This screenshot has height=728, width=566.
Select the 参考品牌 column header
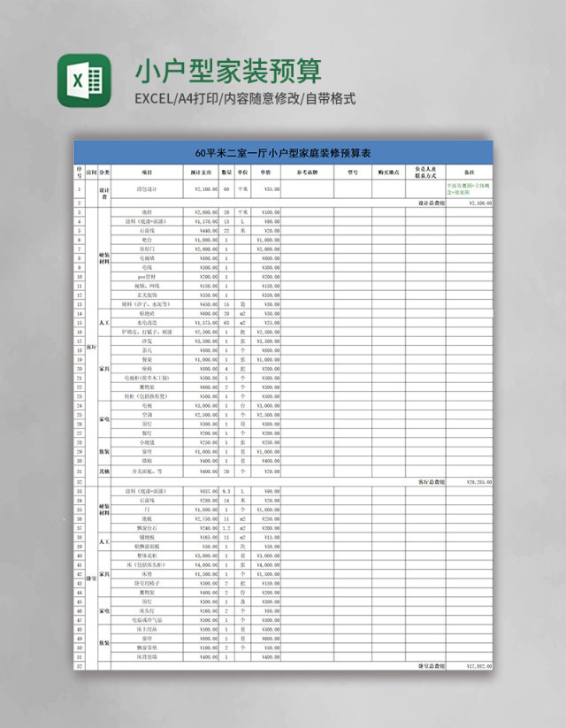pos(307,172)
